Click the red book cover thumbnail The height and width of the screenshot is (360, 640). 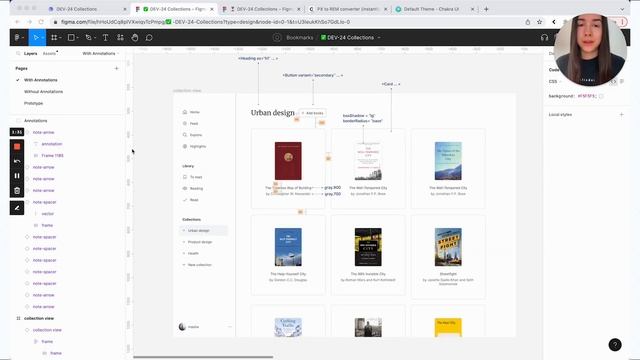288,161
